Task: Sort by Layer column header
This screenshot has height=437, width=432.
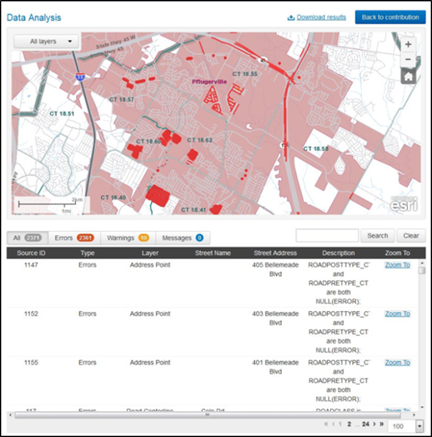Action: coord(150,253)
